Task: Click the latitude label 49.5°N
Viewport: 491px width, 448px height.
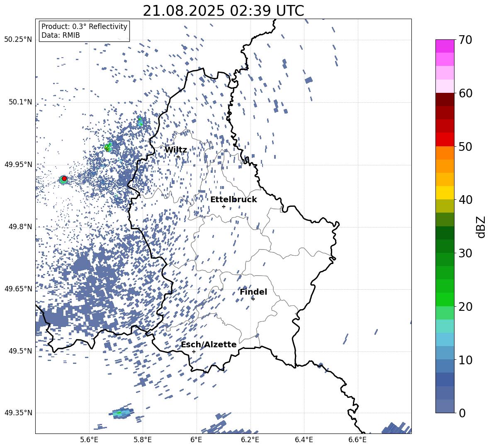Action: [x=20, y=351]
